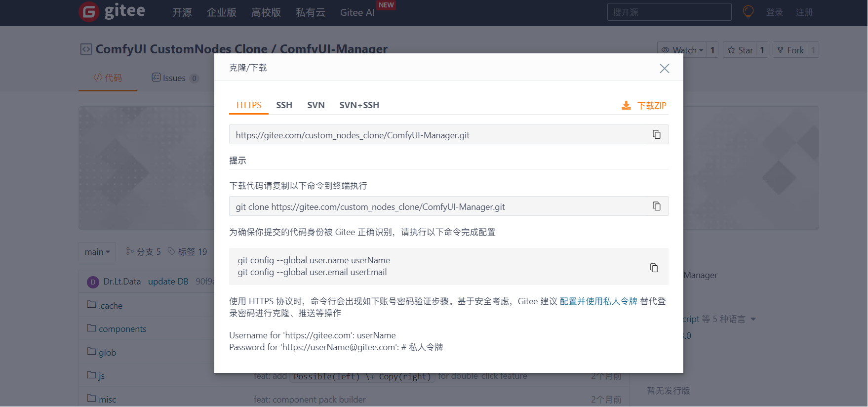Click feat: component pack builder commit

[x=310, y=400]
